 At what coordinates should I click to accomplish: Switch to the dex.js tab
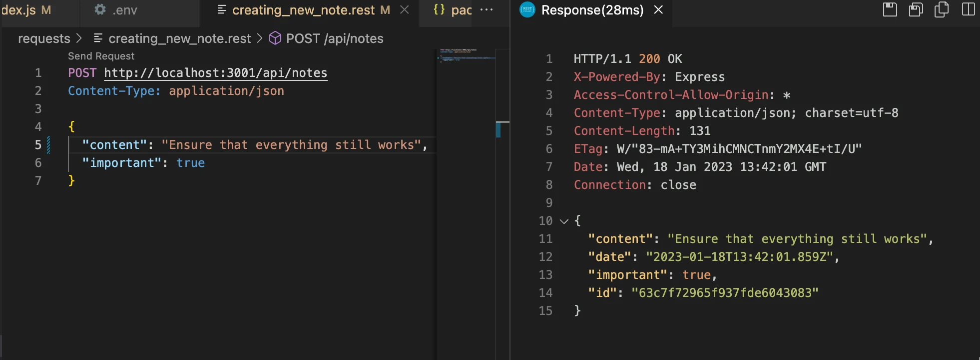tap(26, 10)
